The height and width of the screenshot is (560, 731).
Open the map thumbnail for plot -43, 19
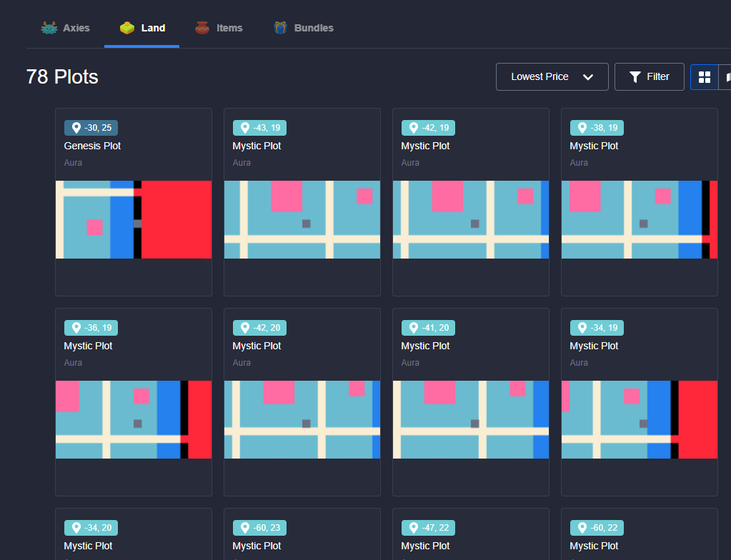[x=302, y=219]
